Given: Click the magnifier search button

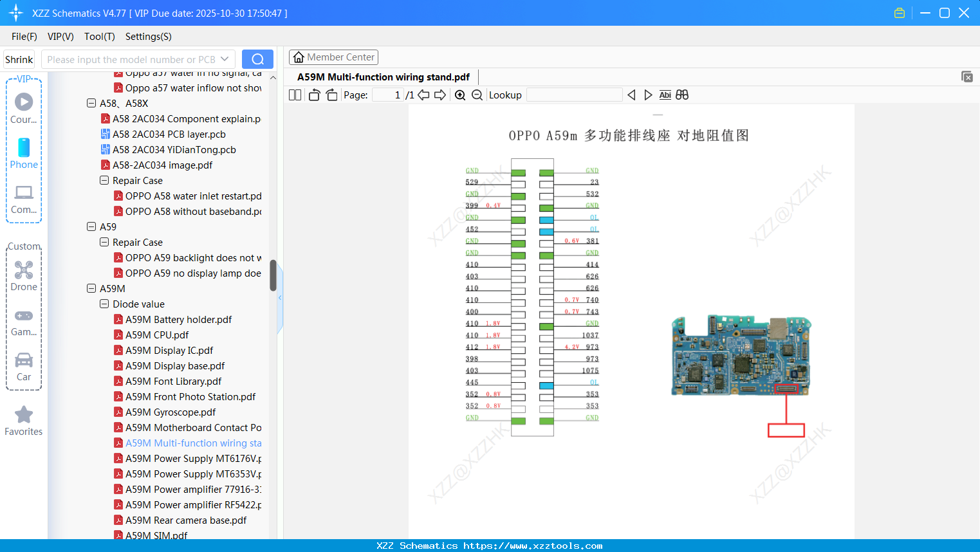Looking at the screenshot, I should pyautogui.click(x=257, y=59).
